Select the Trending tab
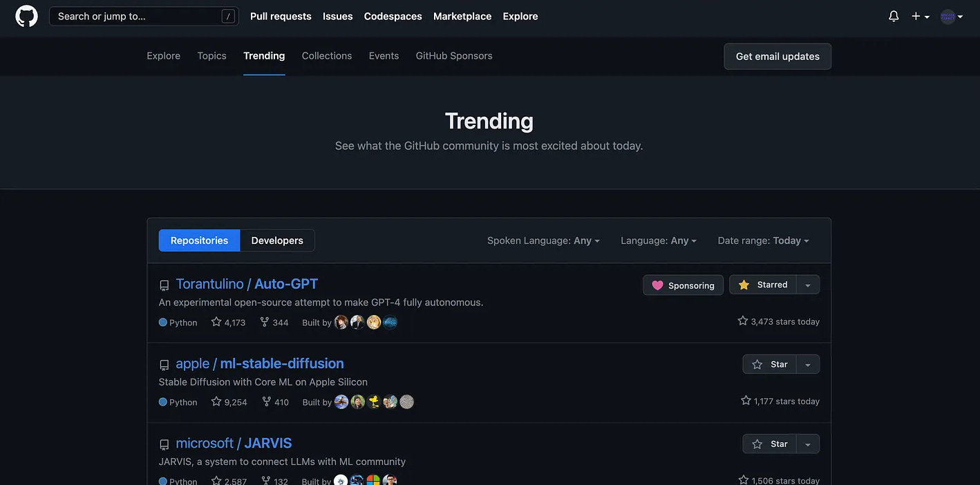980x485 pixels. [264, 56]
